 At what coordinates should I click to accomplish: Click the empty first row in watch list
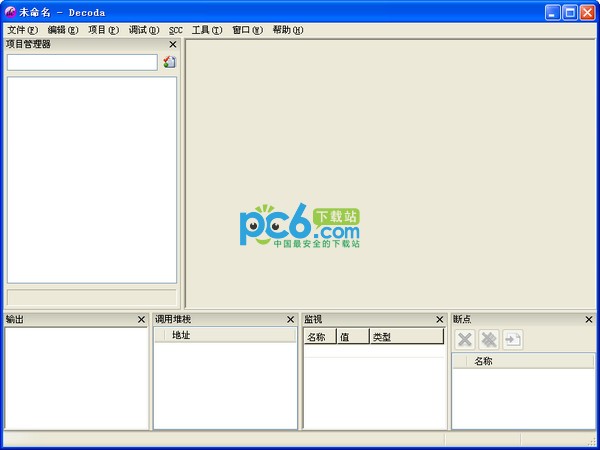(x=374, y=352)
